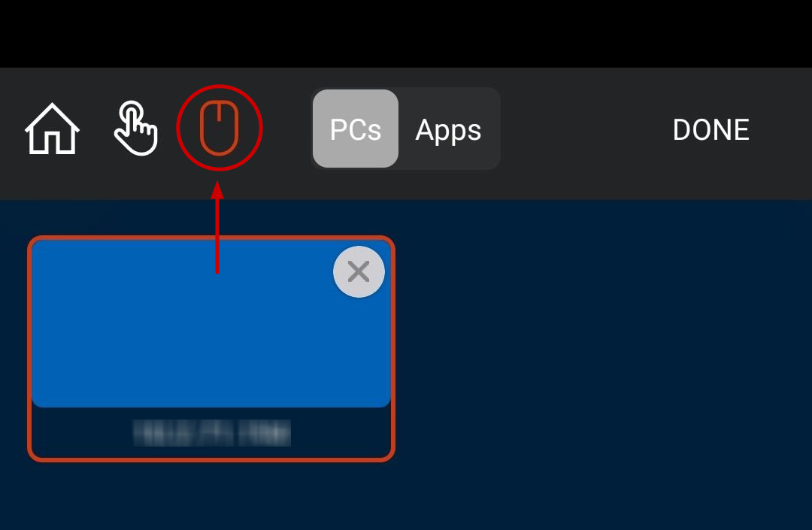This screenshot has height=530, width=812.
Task: Activate the circled mouse icon
Action: [219, 128]
